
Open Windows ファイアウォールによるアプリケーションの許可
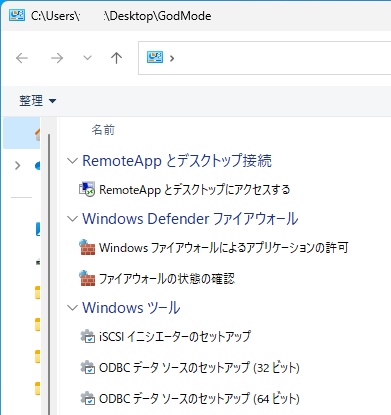[224, 248]
